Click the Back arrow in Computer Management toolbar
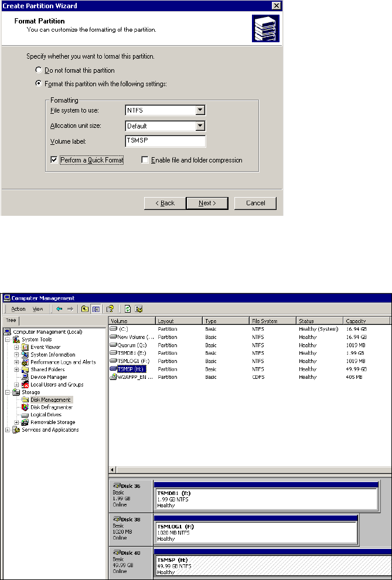Viewport: 392px width, 580px height. [x=59, y=309]
